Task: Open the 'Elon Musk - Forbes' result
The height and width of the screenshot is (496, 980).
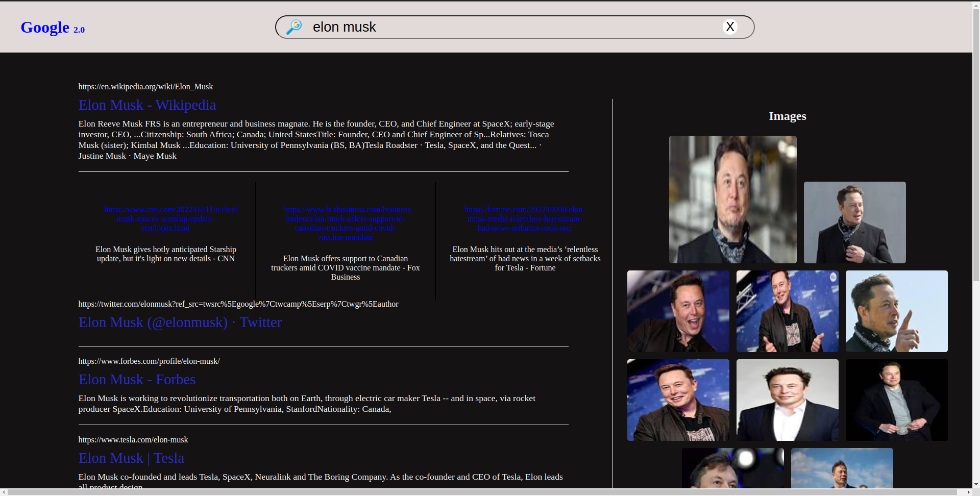Action: pyautogui.click(x=137, y=380)
